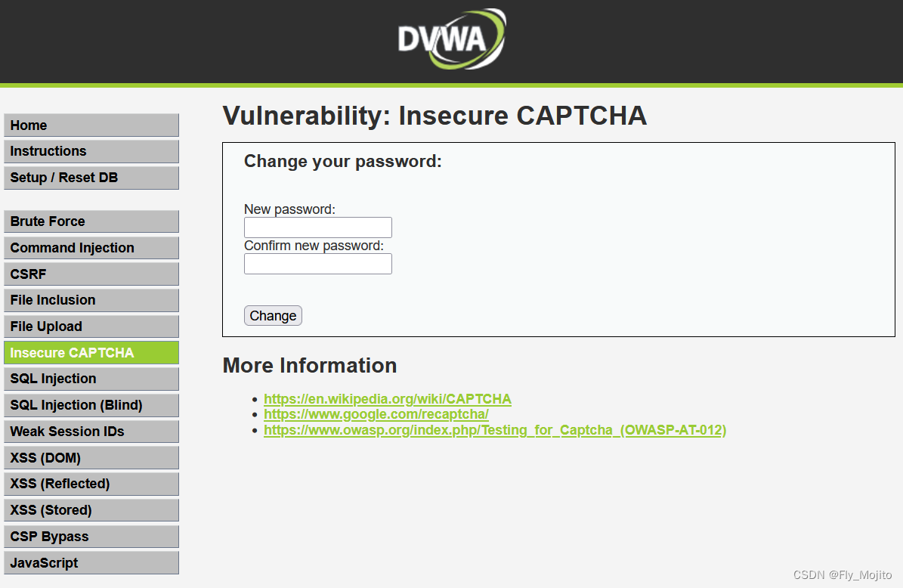Navigate to the Brute Force module

[x=91, y=221]
